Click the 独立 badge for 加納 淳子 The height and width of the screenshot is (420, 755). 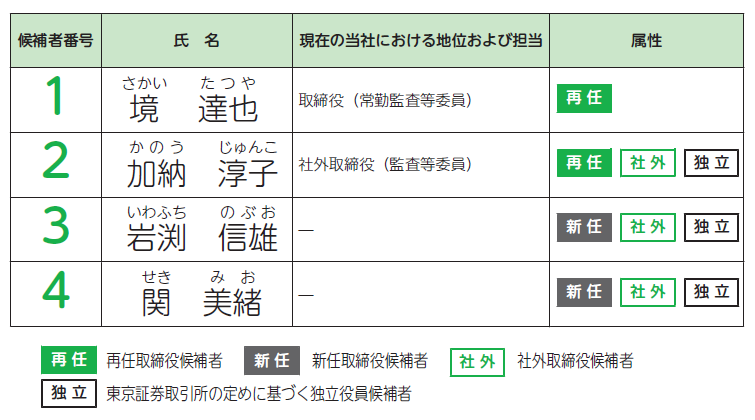pos(711,163)
